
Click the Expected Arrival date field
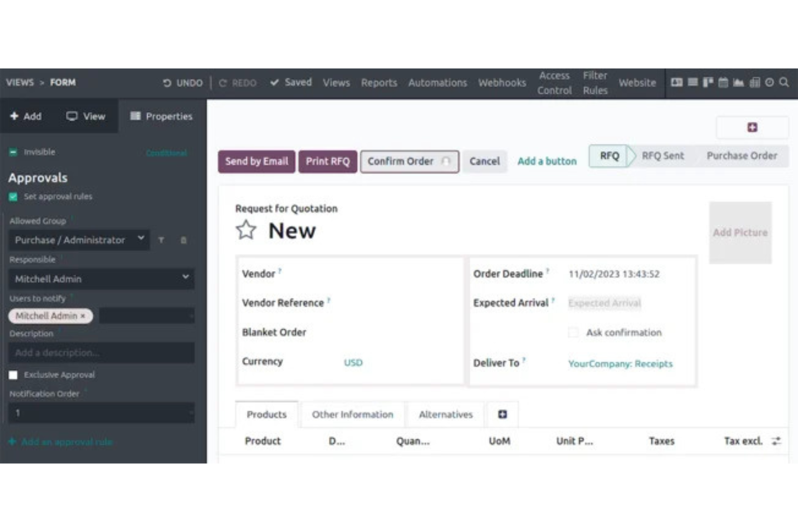click(x=604, y=303)
